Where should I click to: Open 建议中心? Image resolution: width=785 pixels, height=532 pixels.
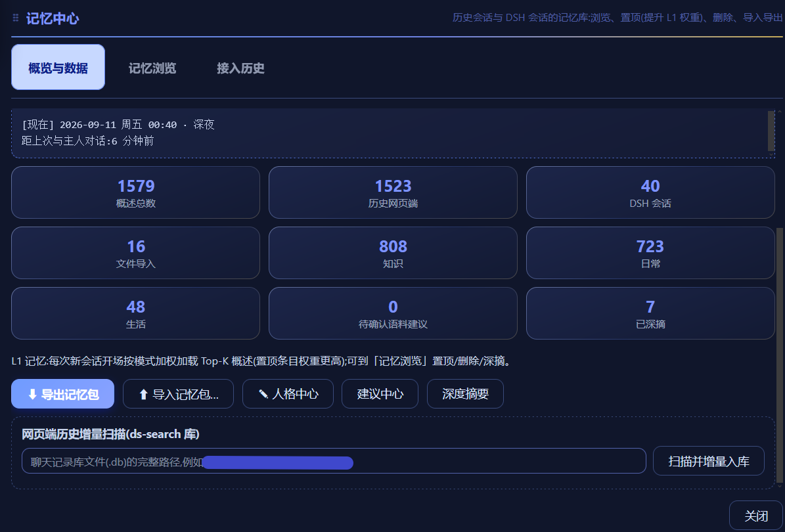tap(380, 394)
